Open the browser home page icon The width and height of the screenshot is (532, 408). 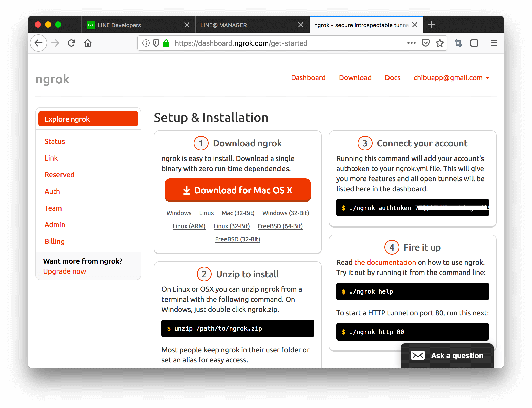[x=88, y=43]
